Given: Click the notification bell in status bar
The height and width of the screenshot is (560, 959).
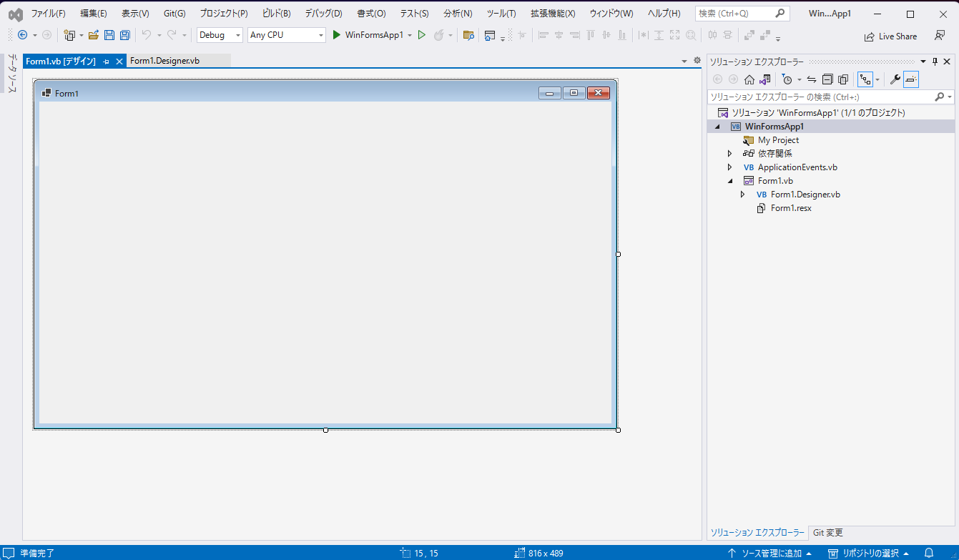Looking at the screenshot, I should [930, 553].
